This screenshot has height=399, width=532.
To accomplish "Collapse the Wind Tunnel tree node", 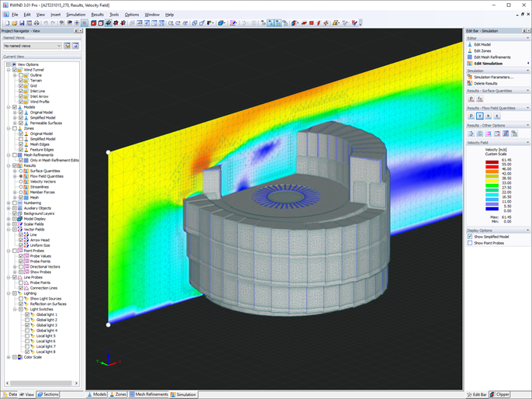I will [x=9, y=70].
